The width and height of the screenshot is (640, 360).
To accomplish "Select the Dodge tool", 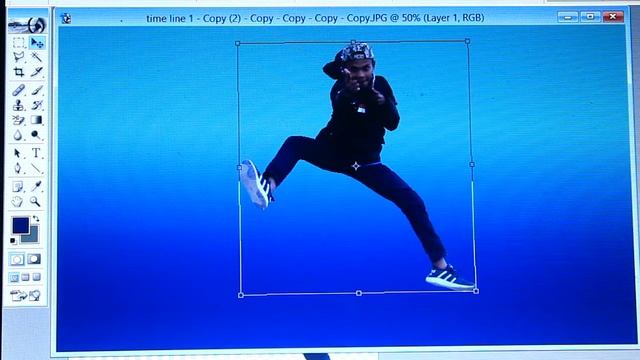I will coord(36,135).
